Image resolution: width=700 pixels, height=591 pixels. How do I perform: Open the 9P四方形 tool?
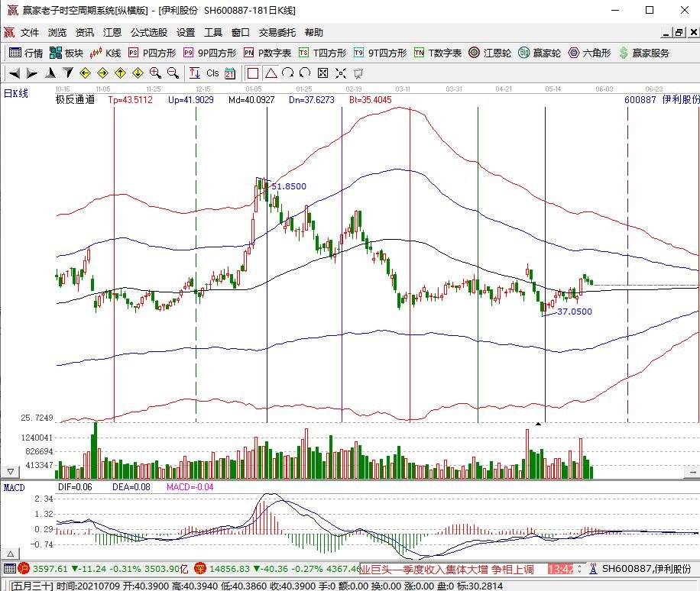coord(210,53)
